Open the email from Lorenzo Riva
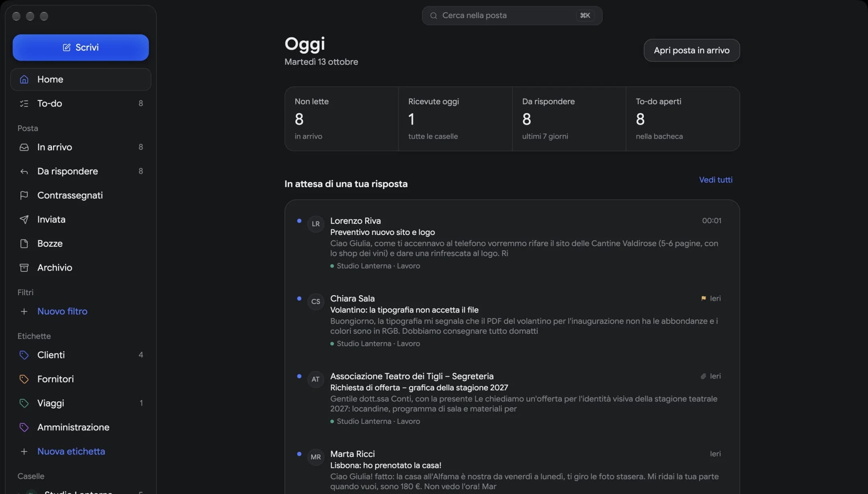The width and height of the screenshot is (868, 494). [512, 243]
